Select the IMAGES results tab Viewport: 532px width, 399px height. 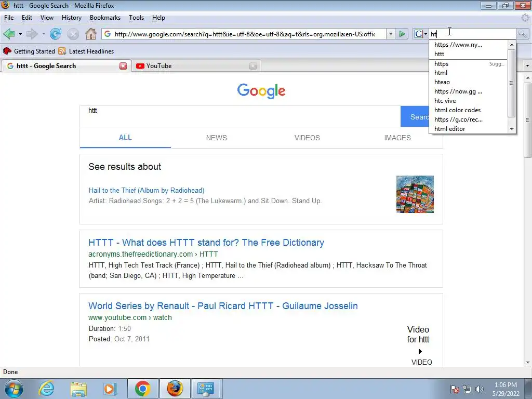tap(397, 138)
